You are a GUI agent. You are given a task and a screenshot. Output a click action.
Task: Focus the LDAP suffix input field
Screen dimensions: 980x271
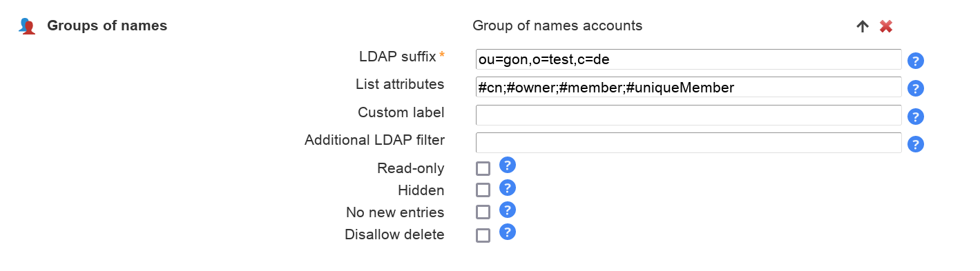(689, 59)
